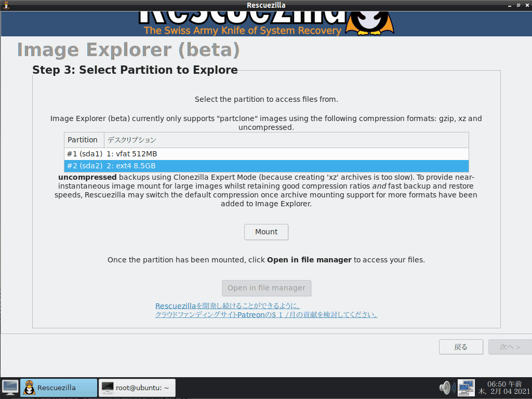Select the #1 (sda1) vfat 512MB partition row
This screenshot has width=532, height=399.
coord(267,154)
